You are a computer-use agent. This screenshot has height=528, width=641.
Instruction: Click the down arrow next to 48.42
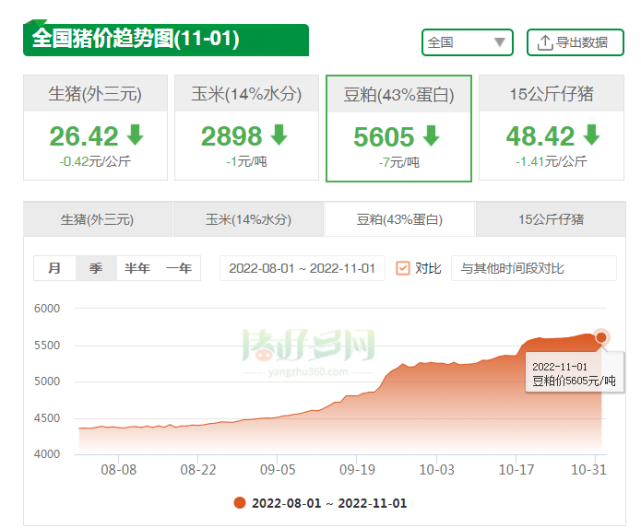click(591, 135)
